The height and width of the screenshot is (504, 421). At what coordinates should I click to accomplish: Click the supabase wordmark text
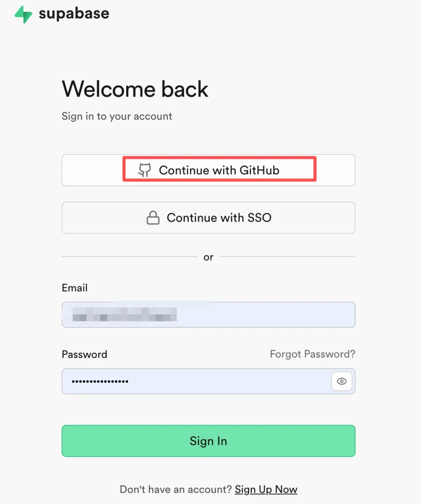coord(74,14)
